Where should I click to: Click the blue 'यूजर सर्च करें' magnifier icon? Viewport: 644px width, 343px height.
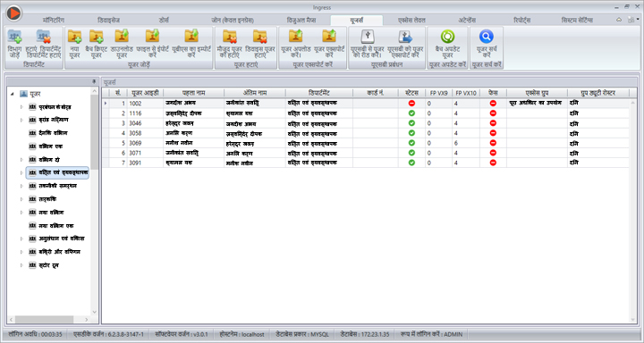tap(487, 37)
